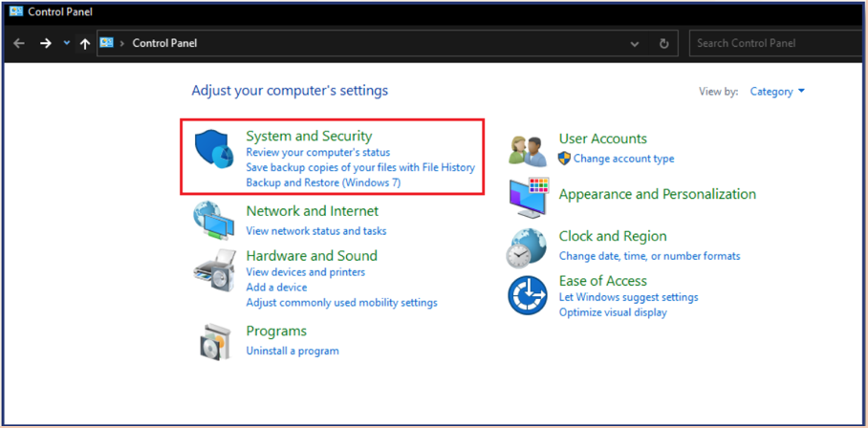Open the System and Security shield icon

214,150
